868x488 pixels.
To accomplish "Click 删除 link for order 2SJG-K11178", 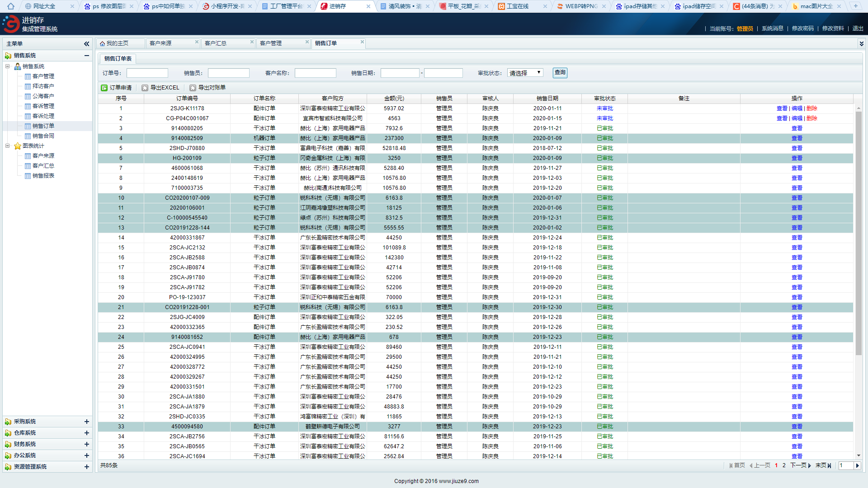I will pos(812,108).
